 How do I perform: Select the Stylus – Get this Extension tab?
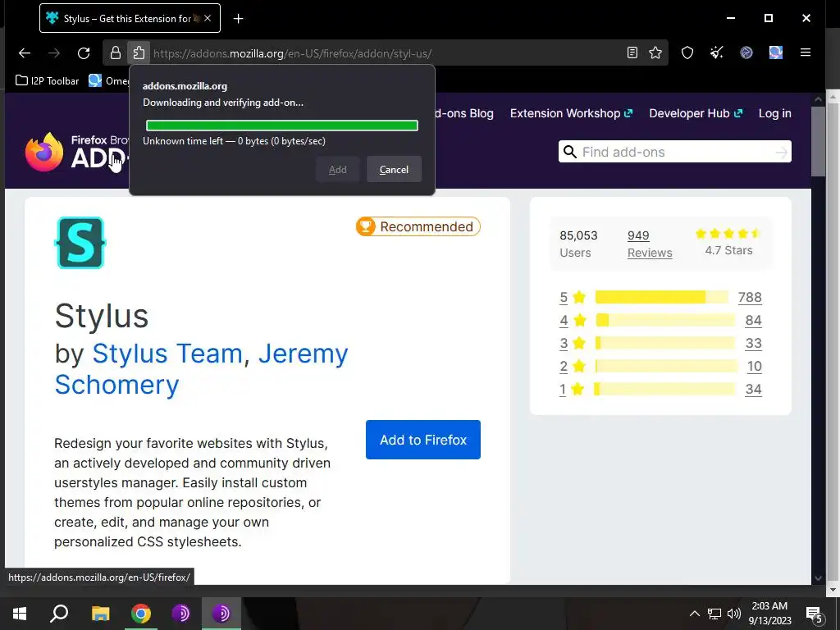tap(130, 18)
